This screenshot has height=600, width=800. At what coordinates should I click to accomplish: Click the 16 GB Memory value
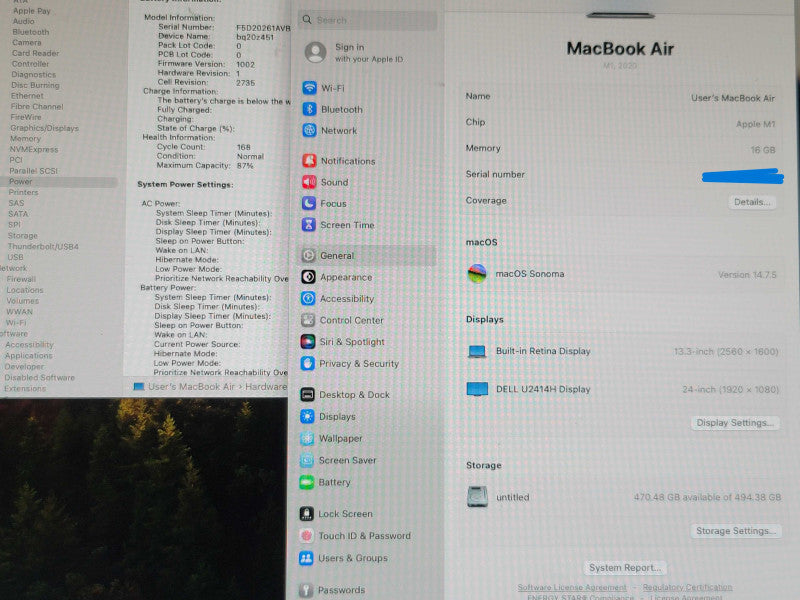(x=763, y=150)
